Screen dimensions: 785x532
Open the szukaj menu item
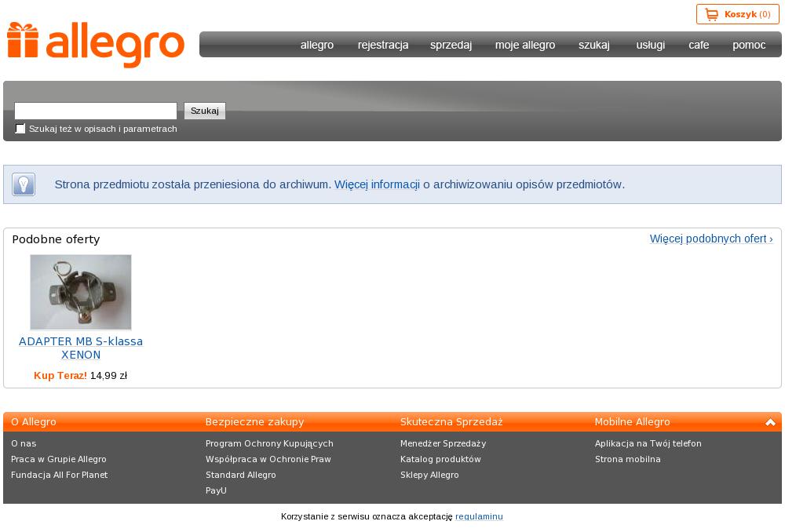pos(593,45)
